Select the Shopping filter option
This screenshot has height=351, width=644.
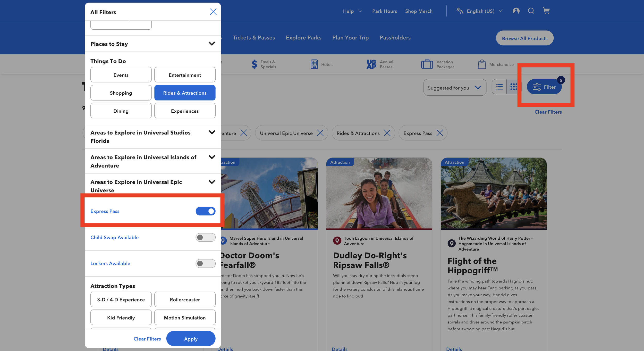click(x=121, y=93)
